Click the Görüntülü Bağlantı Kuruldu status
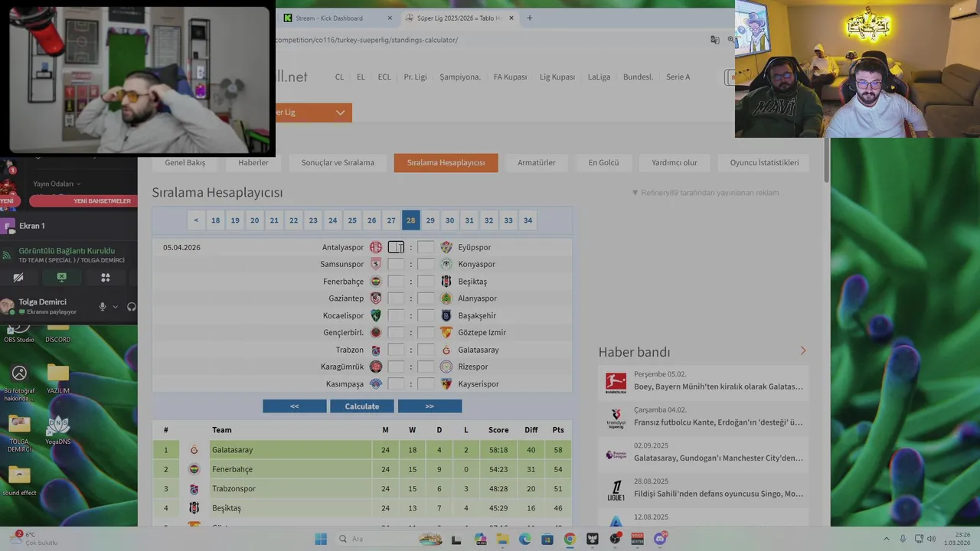This screenshot has height=551, width=980. [67, 250]
